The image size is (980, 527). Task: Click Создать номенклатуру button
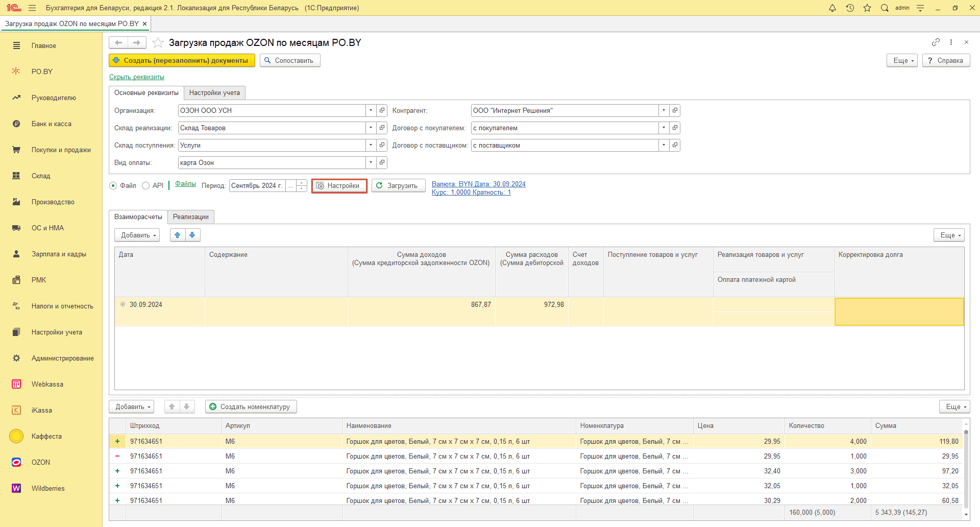point(251,406)
